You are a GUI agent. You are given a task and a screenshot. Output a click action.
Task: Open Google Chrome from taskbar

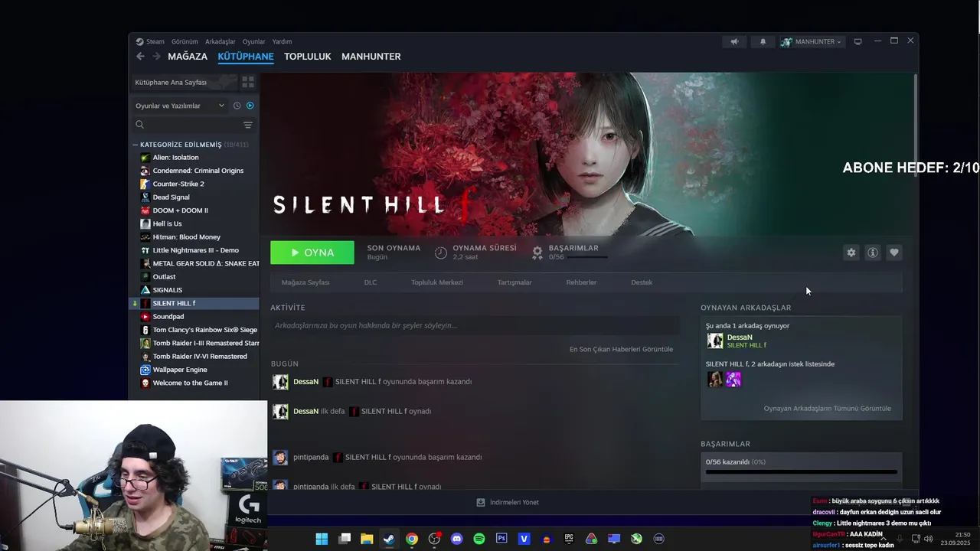(x=412, y=539)
